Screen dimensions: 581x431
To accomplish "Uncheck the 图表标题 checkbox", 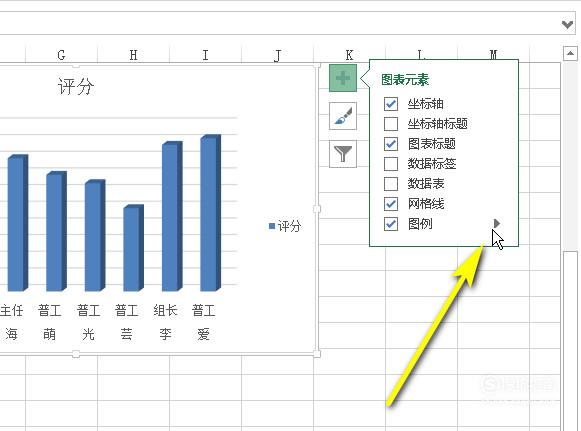I will click(x=391, y=144).
